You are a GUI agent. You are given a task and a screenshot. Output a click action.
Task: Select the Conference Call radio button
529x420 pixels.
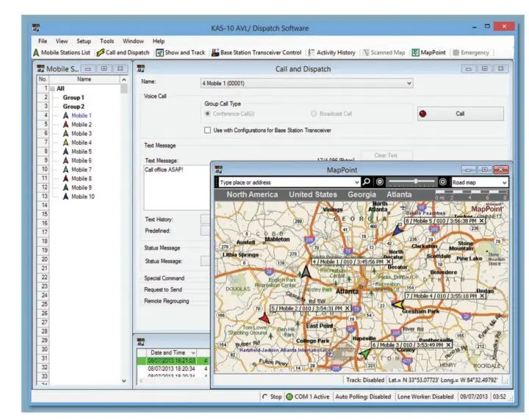click(208, 114)
